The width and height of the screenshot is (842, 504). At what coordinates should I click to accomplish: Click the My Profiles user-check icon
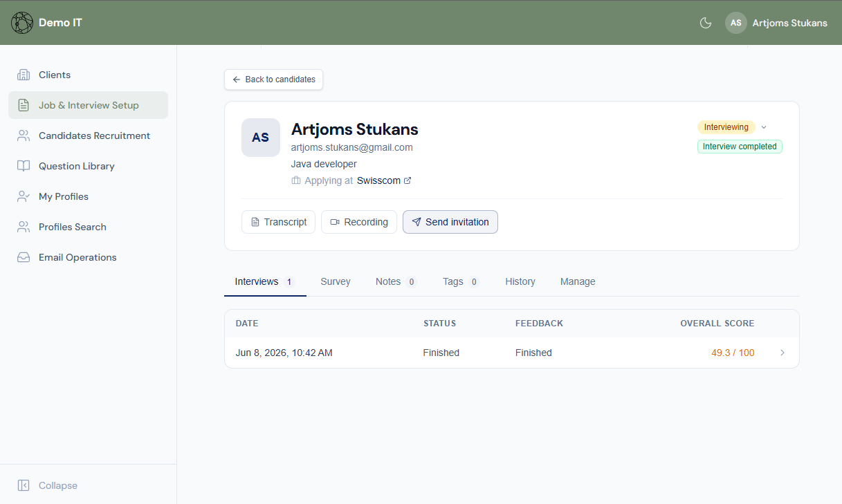coord(24,196)
